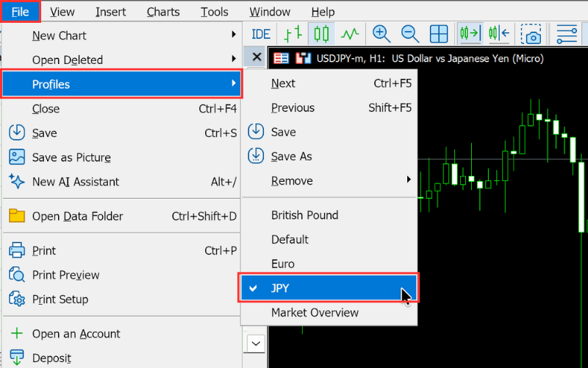Click the Open Data Folder icon

tap(17, 216)
